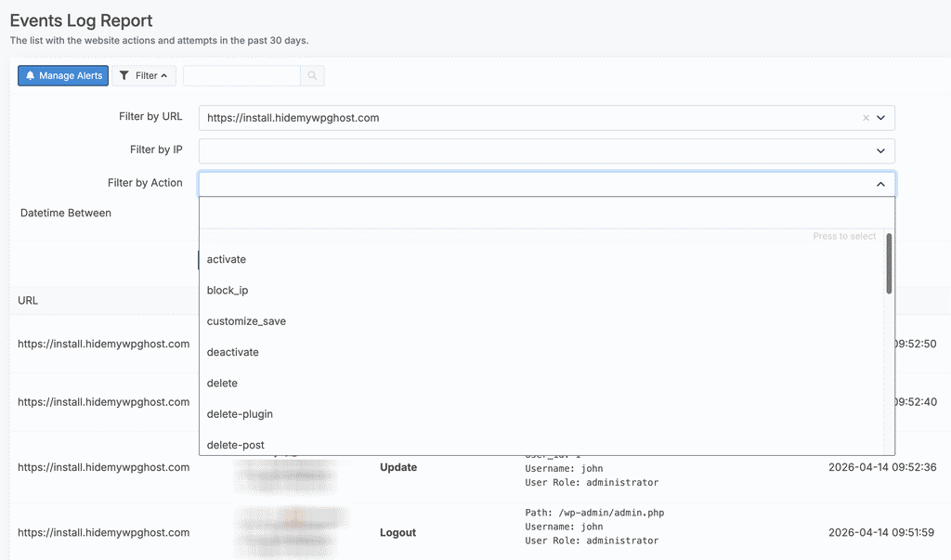Screen dimensions: 951x560
Task: Click the action list scrollbar thumb
Action: [x=889, y=264]
